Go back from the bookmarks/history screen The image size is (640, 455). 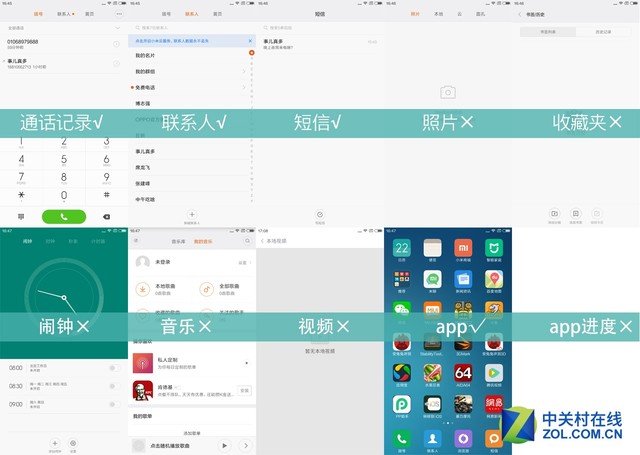point(520,14)
